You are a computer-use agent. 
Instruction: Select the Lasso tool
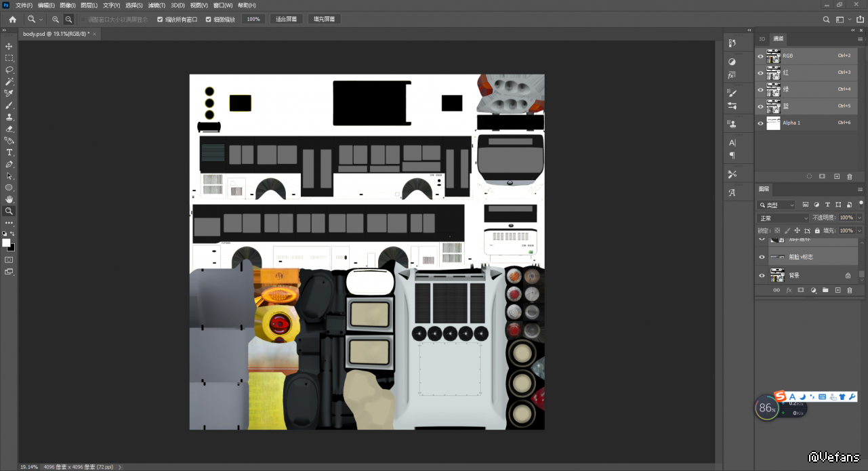[x=9, y=70]
